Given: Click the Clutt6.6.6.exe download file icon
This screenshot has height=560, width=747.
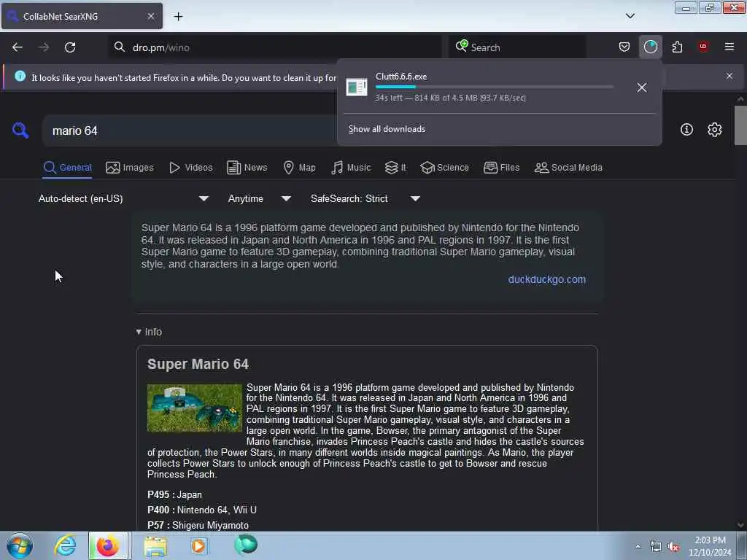Looking at the screenshot, I should tap(356, 87).
